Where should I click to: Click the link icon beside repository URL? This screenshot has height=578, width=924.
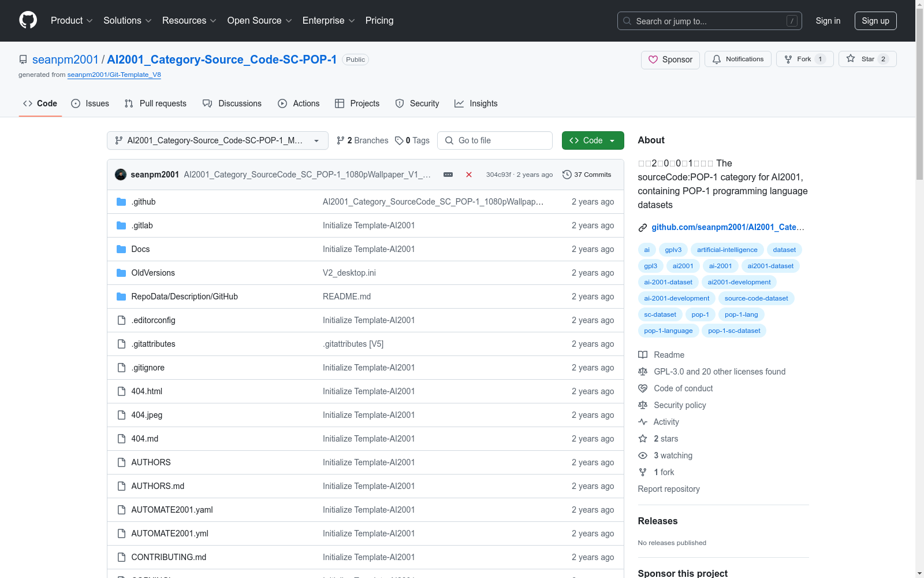coord(643,228)
